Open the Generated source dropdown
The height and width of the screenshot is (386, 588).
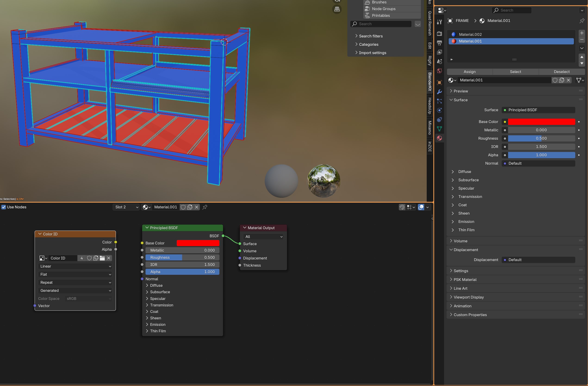tap(75, 291)
